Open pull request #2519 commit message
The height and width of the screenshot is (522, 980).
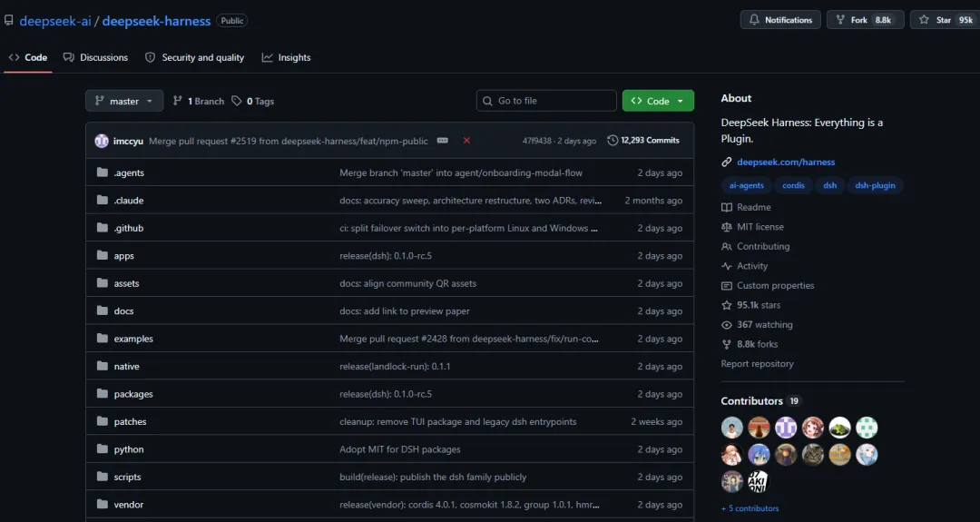289,141
